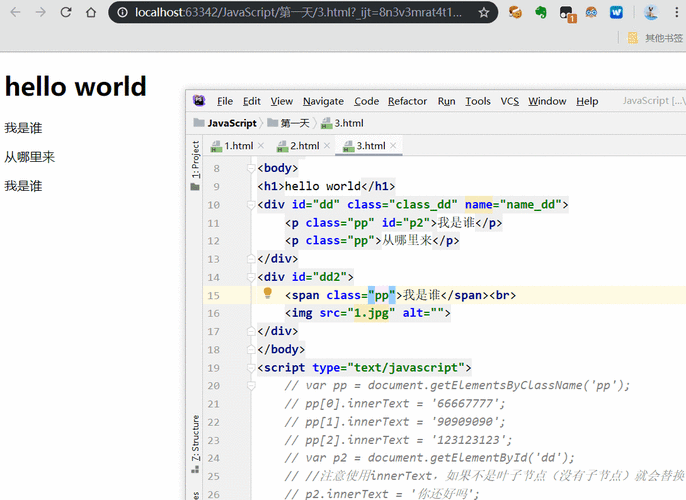Click the browser forward arrow
This screenshot has height=500, width=686.
tap(41, 12)
